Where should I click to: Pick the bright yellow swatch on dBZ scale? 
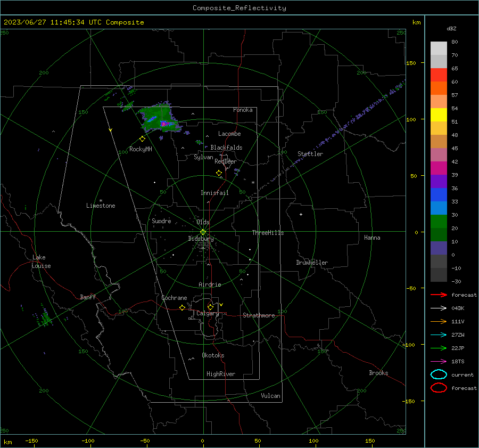point(439,115)
